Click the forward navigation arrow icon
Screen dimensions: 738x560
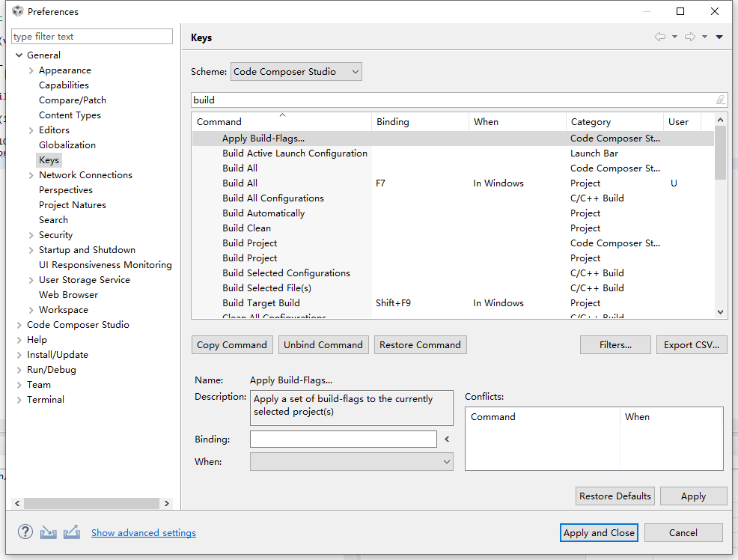[x=690, y=37]
